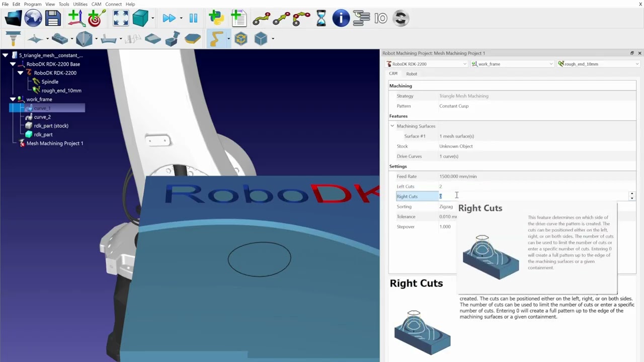Add a reference frame
Viewport: 644px width, 362px height.
point(76,19)
